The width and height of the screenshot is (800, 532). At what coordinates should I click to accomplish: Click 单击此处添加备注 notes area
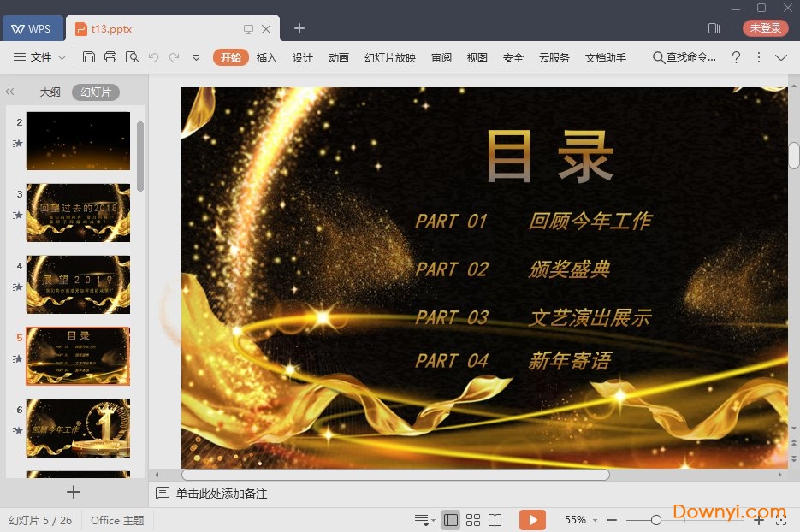(222, 494)
